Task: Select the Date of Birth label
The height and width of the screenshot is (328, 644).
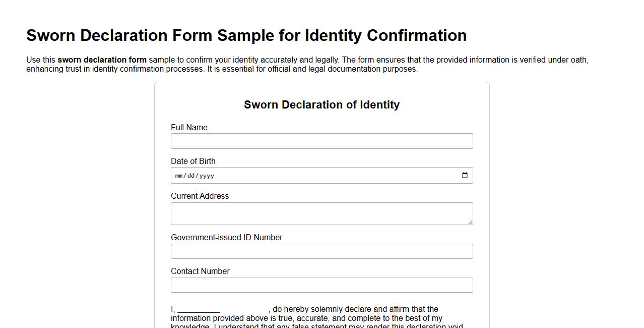Action: click(193, 161)
